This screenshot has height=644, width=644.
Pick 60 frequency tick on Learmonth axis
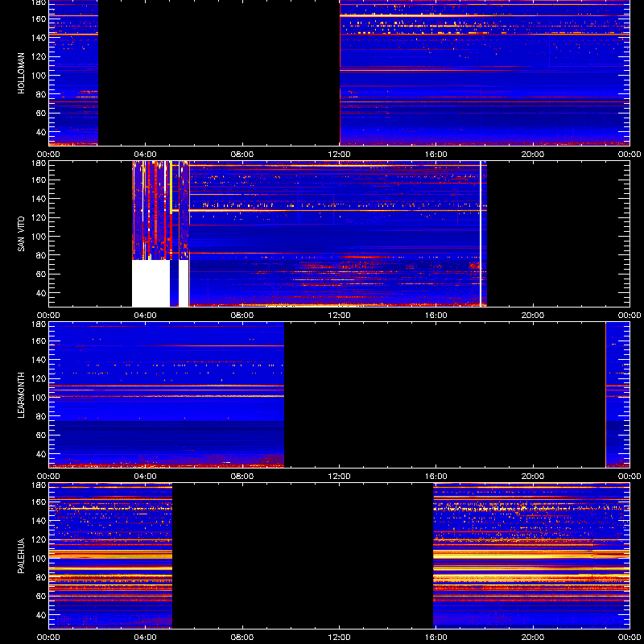point(41,436)
